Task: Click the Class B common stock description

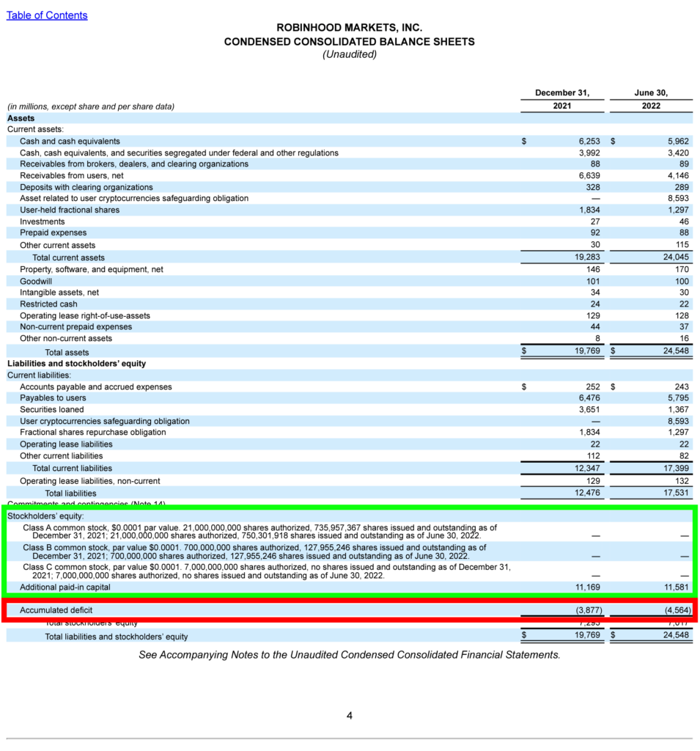Action: coord(254,552)
